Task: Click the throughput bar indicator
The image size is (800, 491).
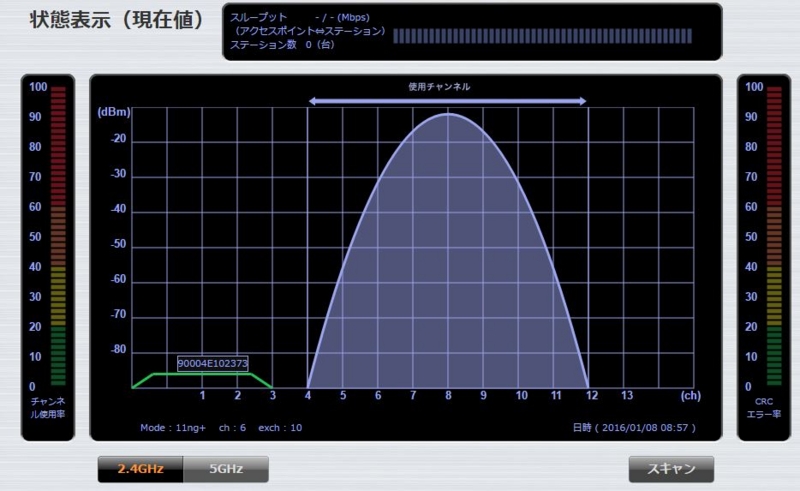Action: pos(542,36)
